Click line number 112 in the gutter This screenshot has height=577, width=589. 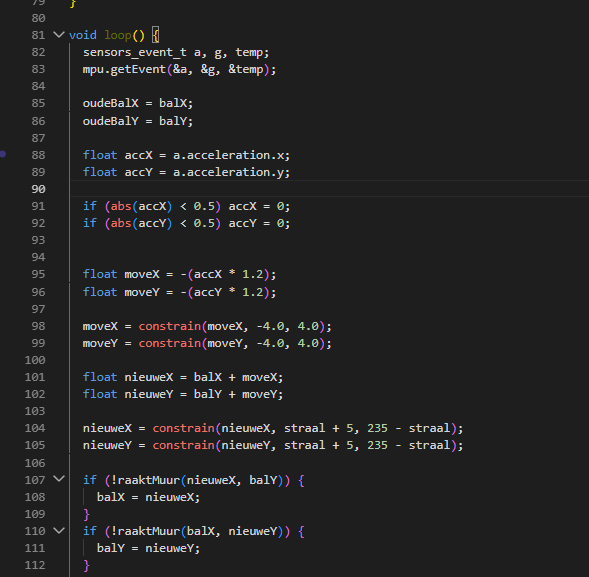[x=35, y=565]
